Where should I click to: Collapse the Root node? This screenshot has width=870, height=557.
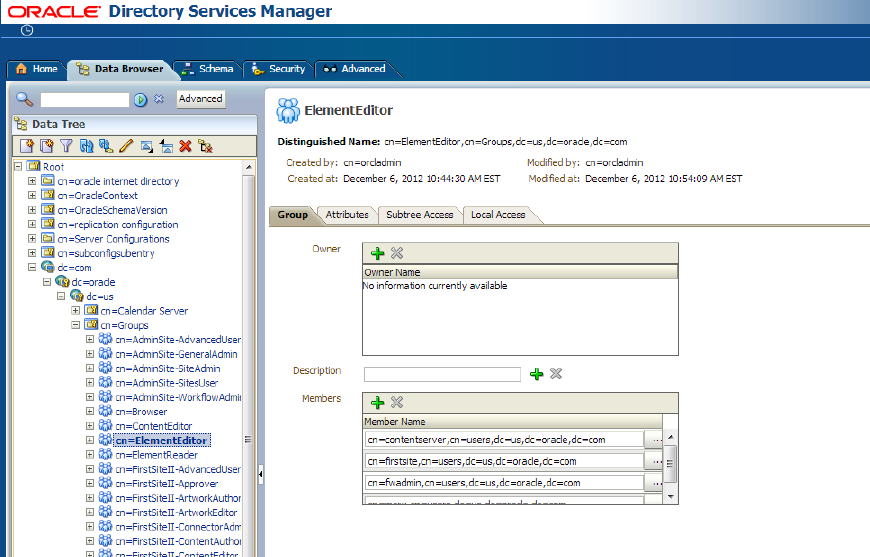(18, 166)
